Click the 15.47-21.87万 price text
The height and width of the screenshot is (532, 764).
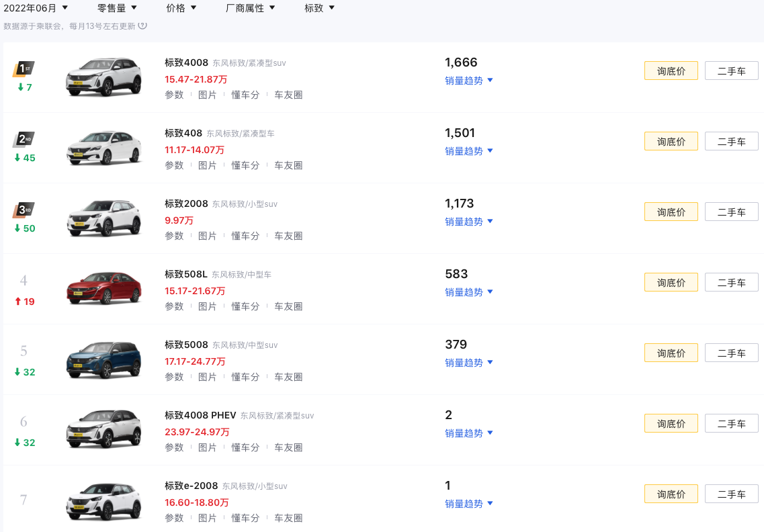pyautogui.click(x=196, y=79)
